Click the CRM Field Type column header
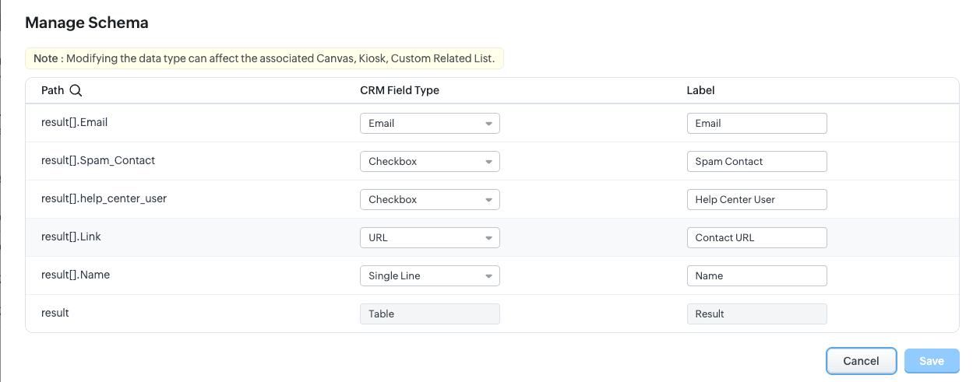The height and width of the screenshot is (382, 980). (400, 90)
